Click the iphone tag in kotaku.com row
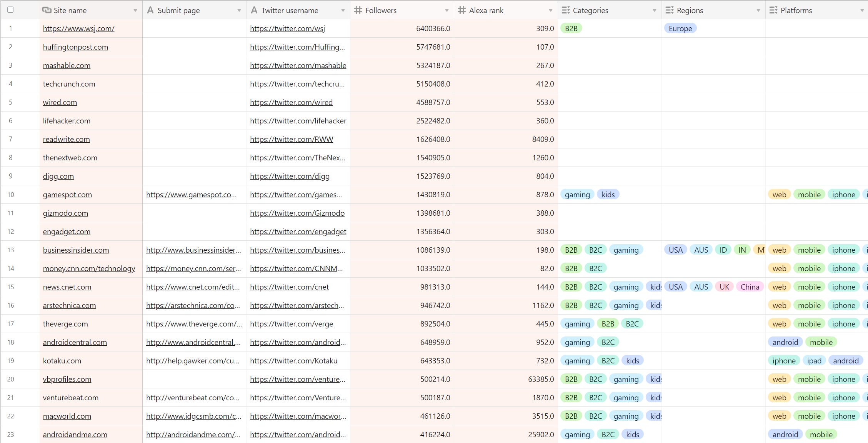Viewport: 868px width, 443px height. (784, 361)
